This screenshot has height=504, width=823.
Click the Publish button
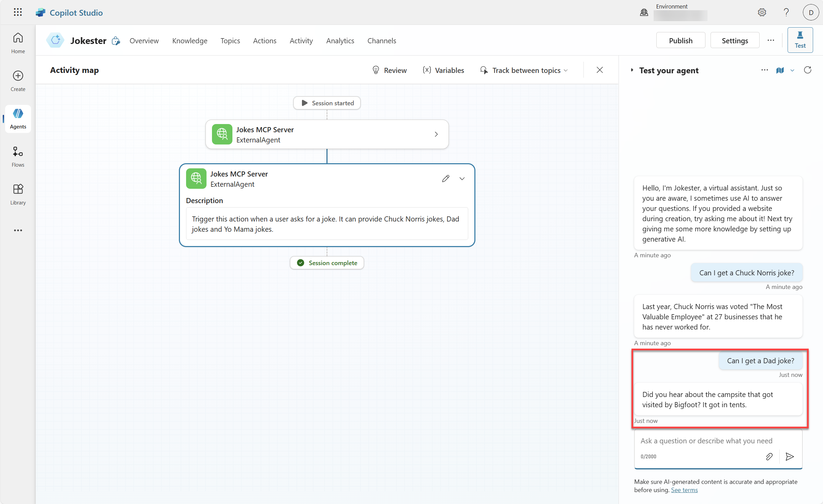click(680, 41)
